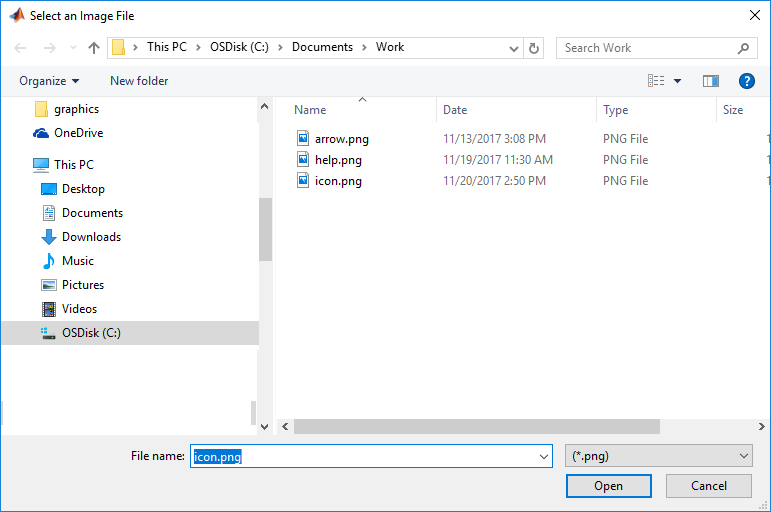Select the arrow.png file icon
Viewport: 771px width, 512px height.
tap(304, 138)
